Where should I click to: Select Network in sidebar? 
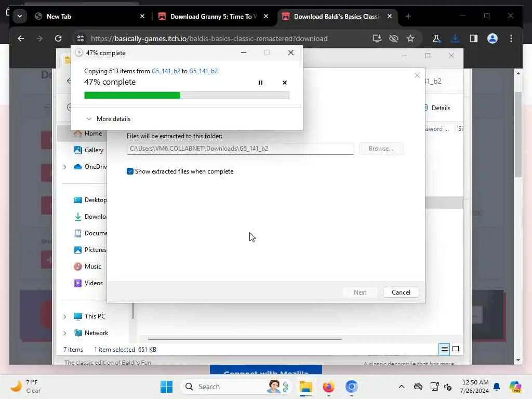[91, 333]
